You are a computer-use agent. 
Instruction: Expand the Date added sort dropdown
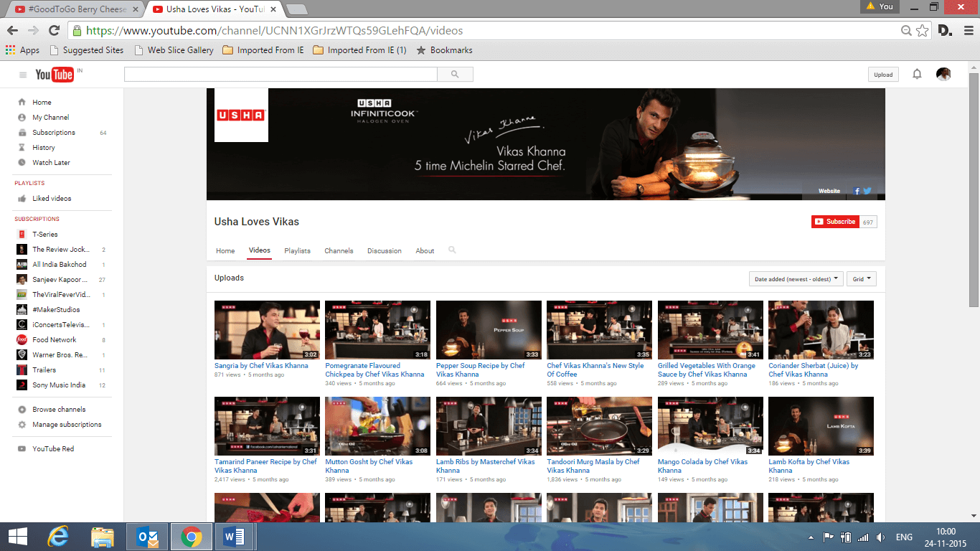[x=796, y=279]
